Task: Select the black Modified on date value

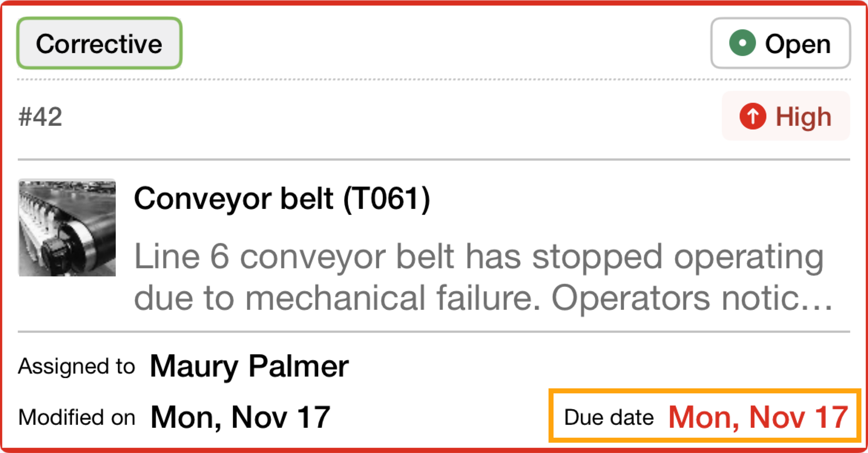Action: [x=240, y=417]
